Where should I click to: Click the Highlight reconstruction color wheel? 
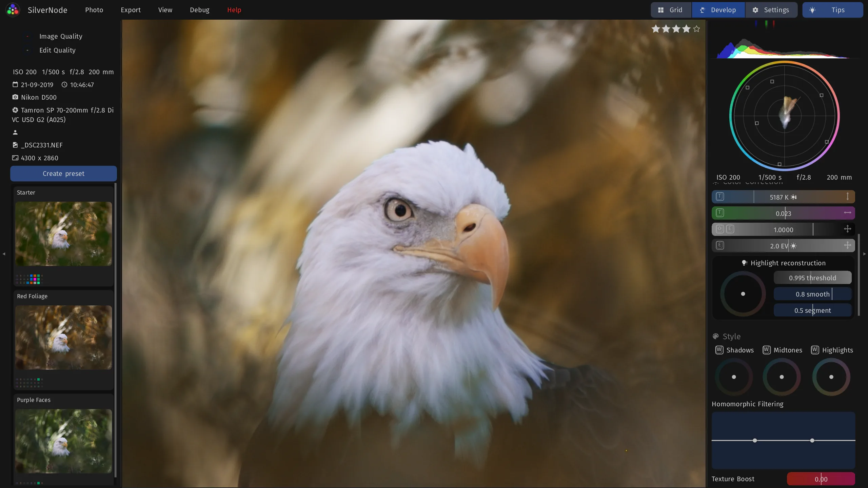click(743, 294)
